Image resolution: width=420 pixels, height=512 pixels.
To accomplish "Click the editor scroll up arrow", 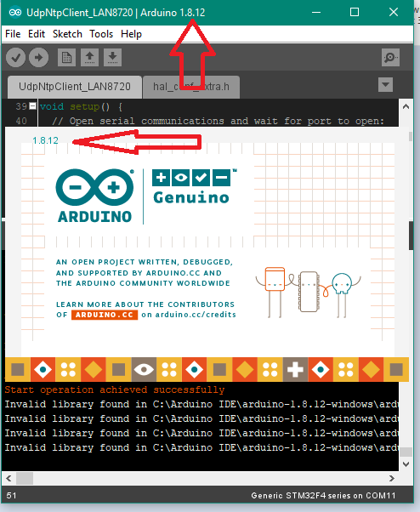I will tap(406, 106).
